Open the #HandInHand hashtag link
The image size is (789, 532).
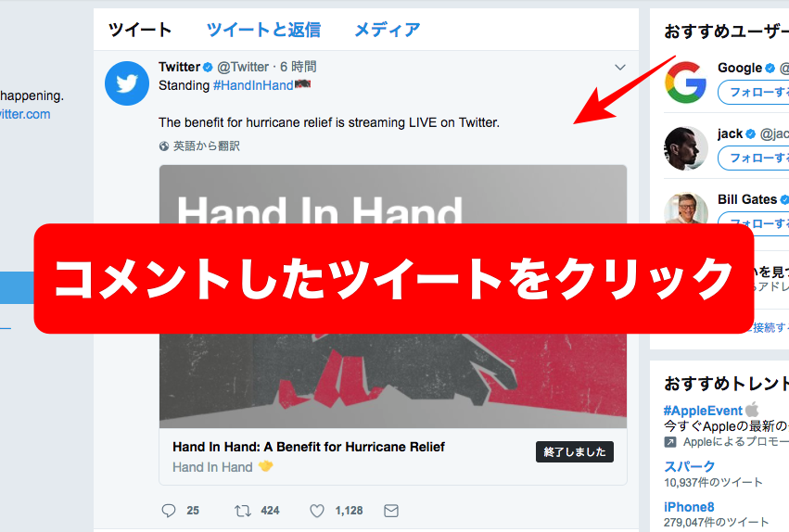click(253, 85)
